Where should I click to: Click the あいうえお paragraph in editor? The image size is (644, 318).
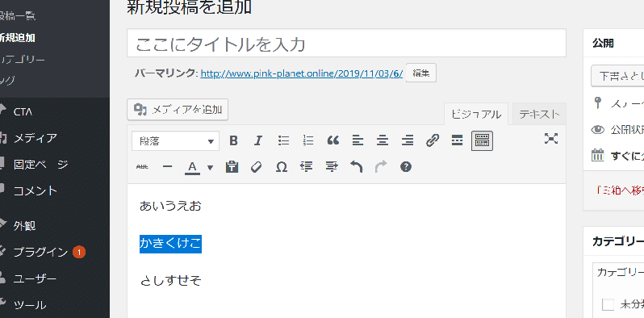[170, 206]
